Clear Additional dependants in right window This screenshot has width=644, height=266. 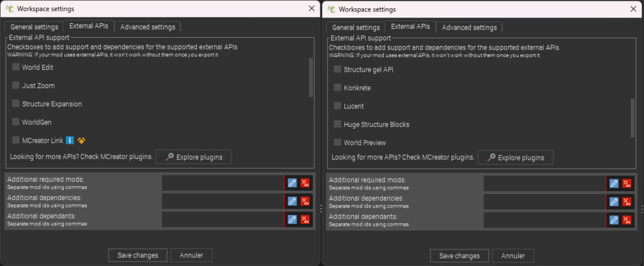(626, 220)
